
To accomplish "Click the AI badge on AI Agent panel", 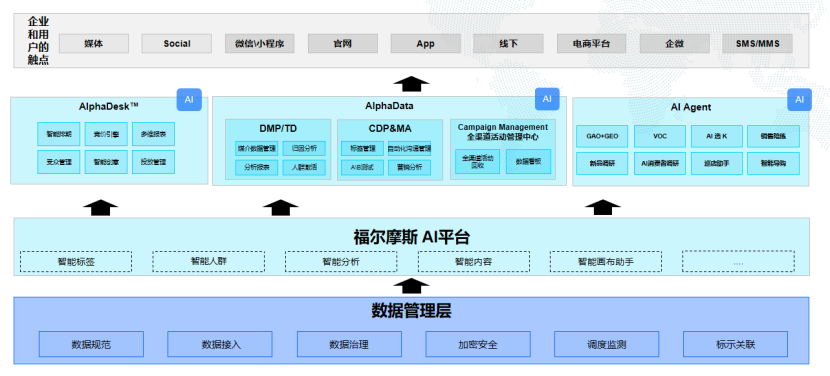I will click(x=799, y=100).
